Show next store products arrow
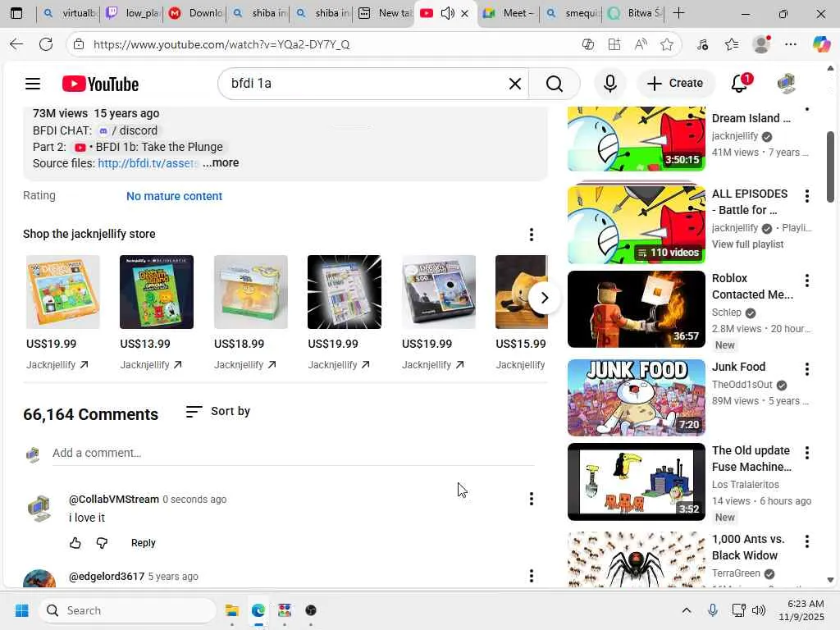The width and height of the screenshot is (840, 630). coord(545,298)
